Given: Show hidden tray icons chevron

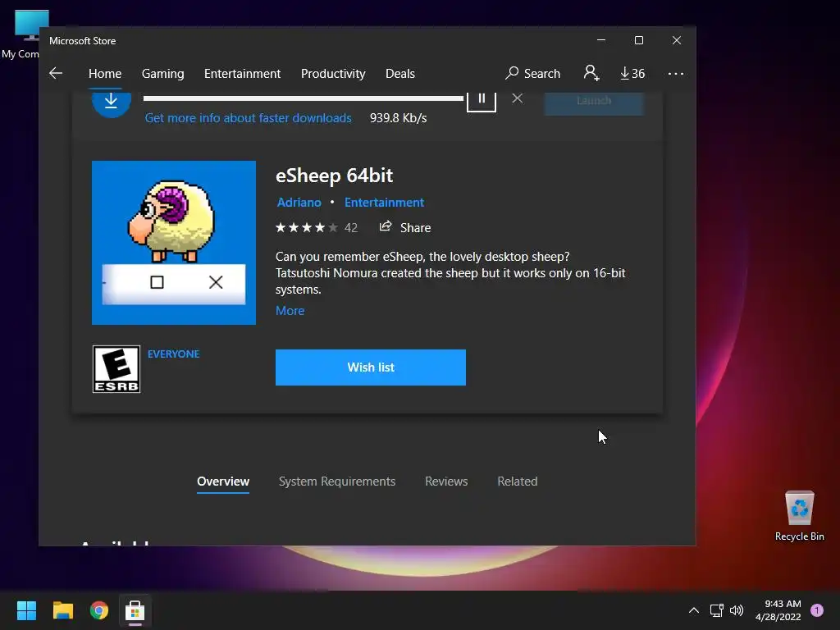Looking at the screenshot, I should click(693, 610).
